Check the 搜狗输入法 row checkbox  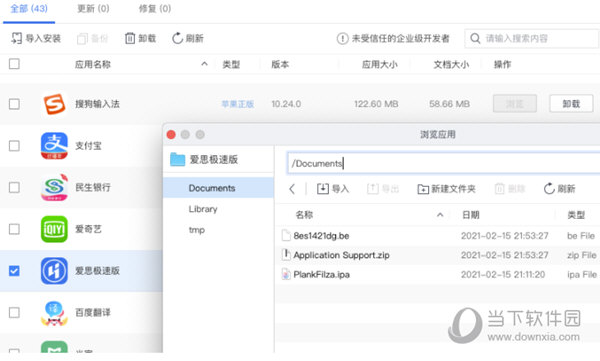pyautogui.click(x=14, y=104)
